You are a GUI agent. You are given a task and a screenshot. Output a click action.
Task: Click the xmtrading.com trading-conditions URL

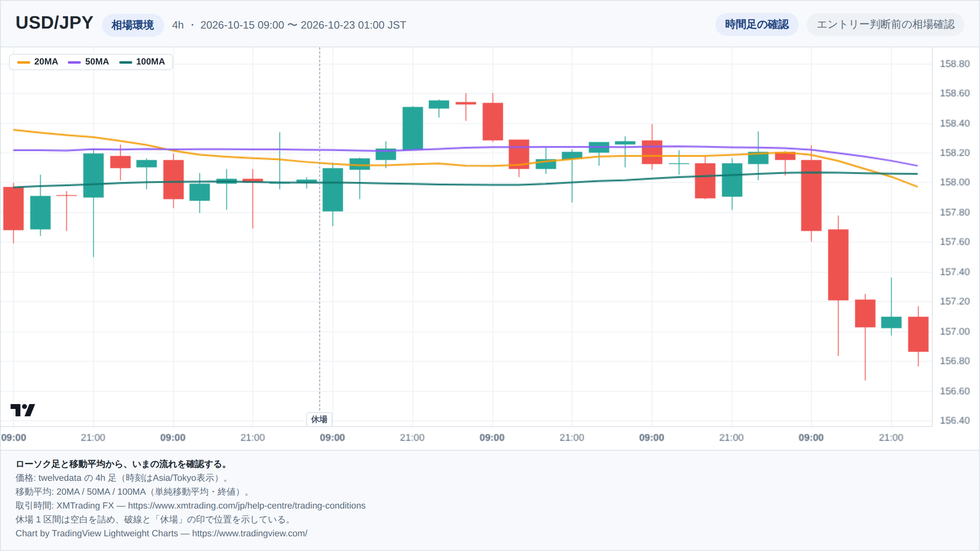[247, 505]
